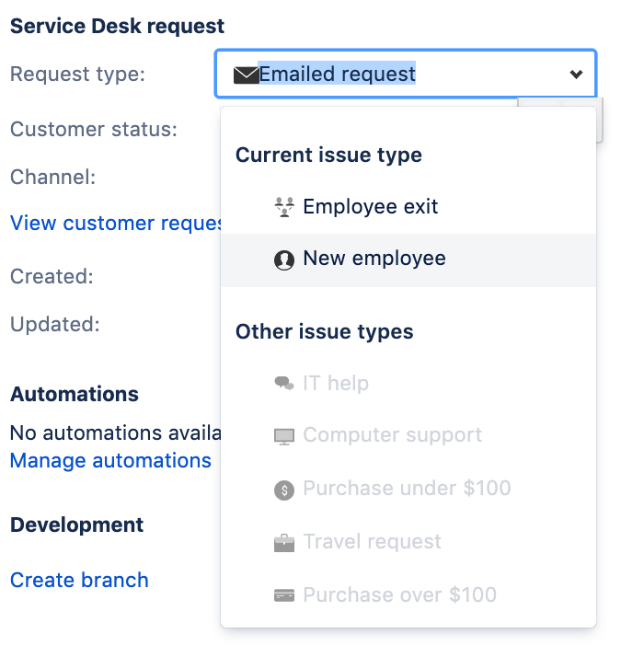644x646 pixels.
Task: Click the New employee avatar icon
Action: tap(284, 260)
